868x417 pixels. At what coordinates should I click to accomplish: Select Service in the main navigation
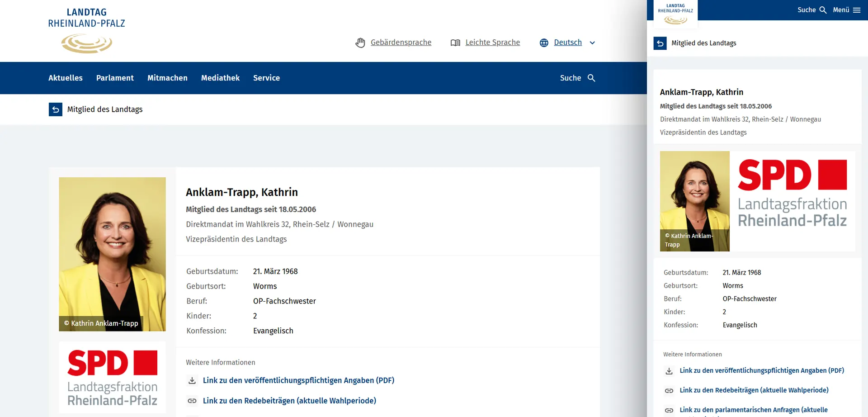pos(266,78)
